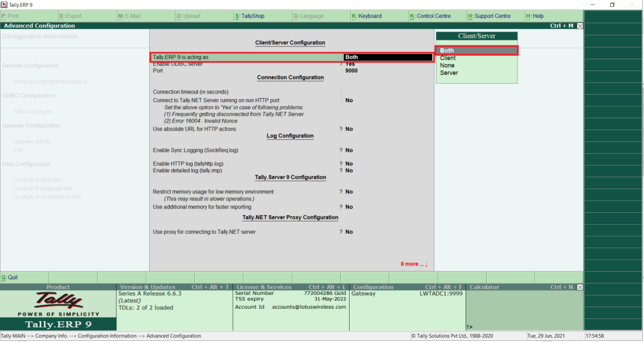Open K: Control Centre button
644x342 pixels.
coord(438,16)
